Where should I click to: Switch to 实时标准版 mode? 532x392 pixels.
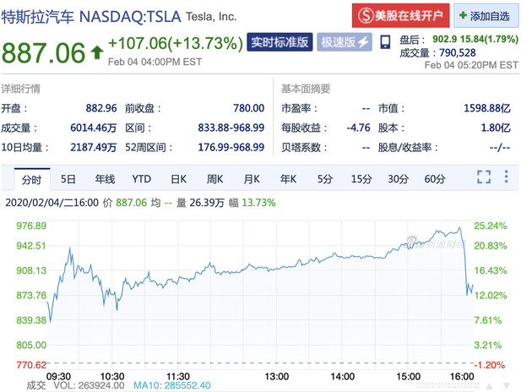pos(280,42)
